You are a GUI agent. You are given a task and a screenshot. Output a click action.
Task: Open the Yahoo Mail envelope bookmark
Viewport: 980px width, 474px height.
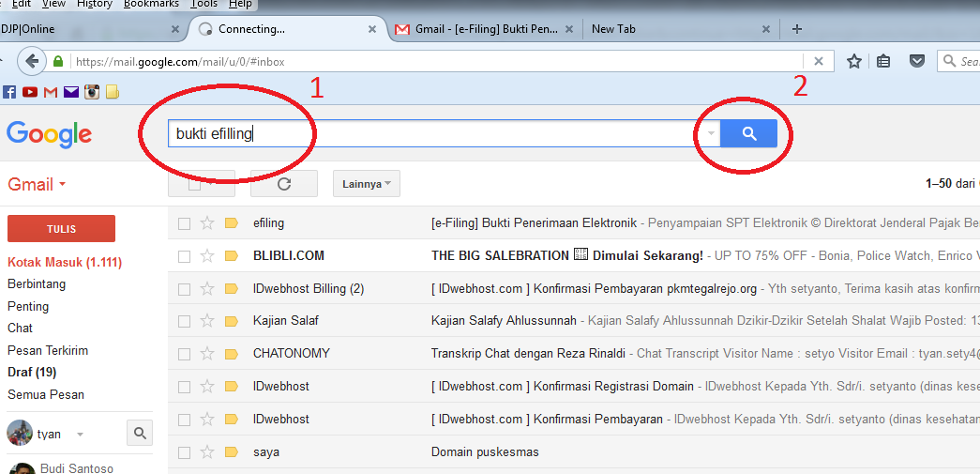click(71, 92)
